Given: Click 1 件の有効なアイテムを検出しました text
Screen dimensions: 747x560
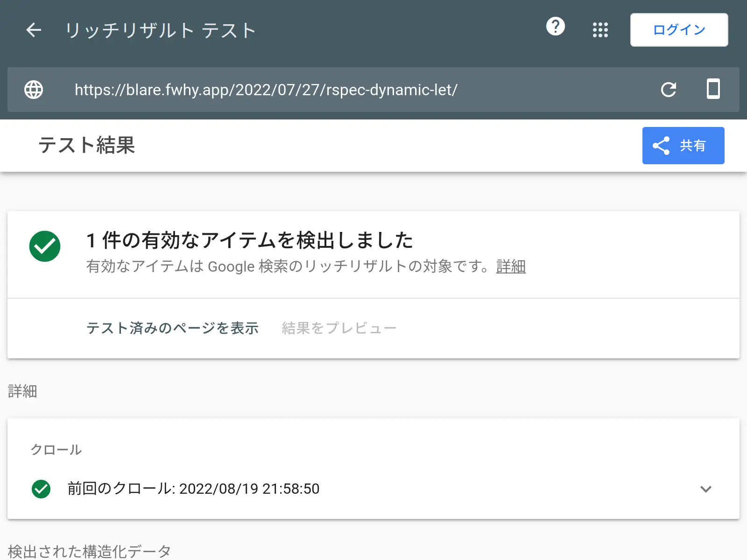Looking at the screenshot, I should 250,240.
